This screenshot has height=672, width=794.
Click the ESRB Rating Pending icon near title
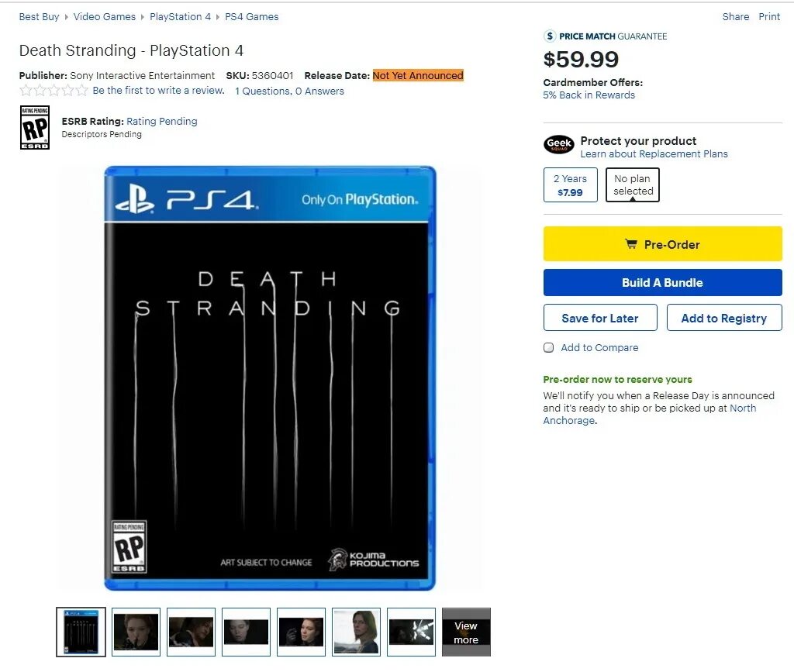[x=34, y=128]
